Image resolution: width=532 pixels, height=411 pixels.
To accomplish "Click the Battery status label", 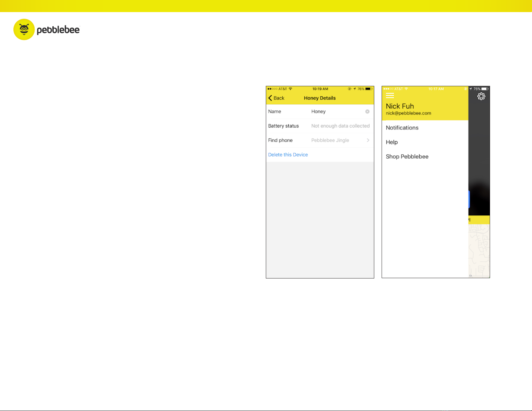I will 283,126.
